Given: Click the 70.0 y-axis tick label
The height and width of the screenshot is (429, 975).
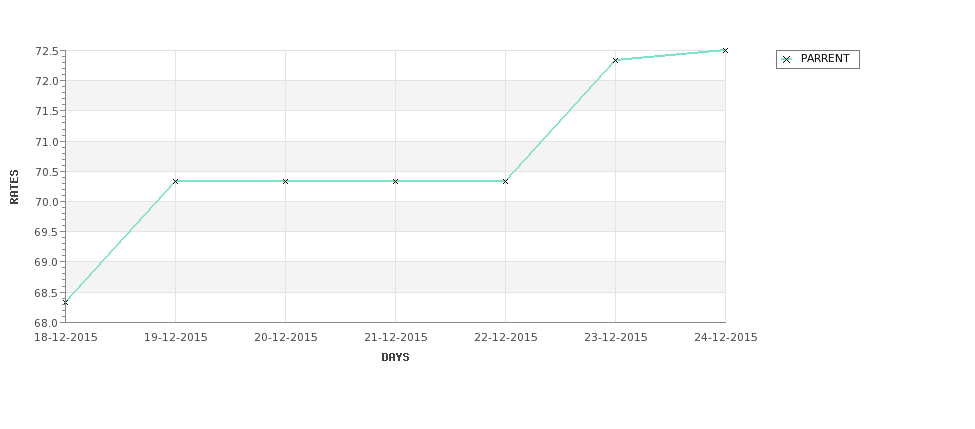Looking at the screenshot, I should (x=47, y=202).
